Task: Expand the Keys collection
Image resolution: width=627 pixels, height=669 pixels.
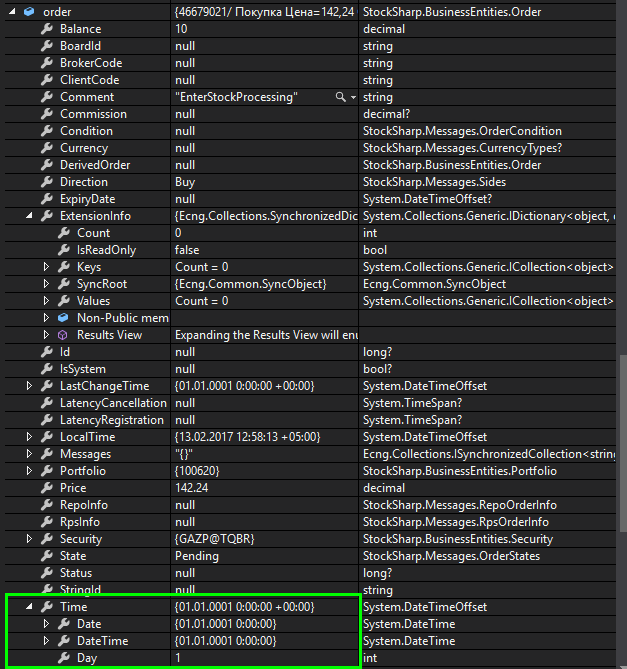Action: tap(46, 267)
